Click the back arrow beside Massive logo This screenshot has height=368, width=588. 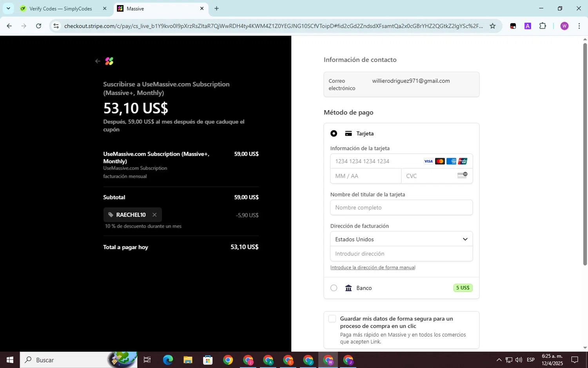pyautogui.click(x=98, y=61)
